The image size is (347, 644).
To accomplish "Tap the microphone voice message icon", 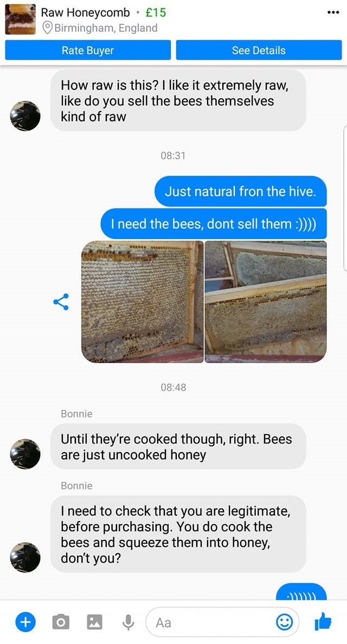I will click(x=128, y=623).
